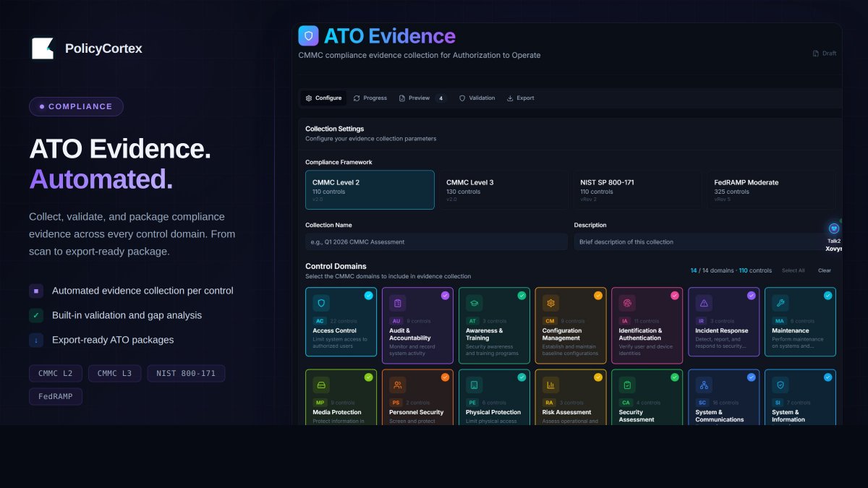Click the Awareness & Training graduation cap icon
Viewport: 868px width, 488px height.
coord(475,303)
